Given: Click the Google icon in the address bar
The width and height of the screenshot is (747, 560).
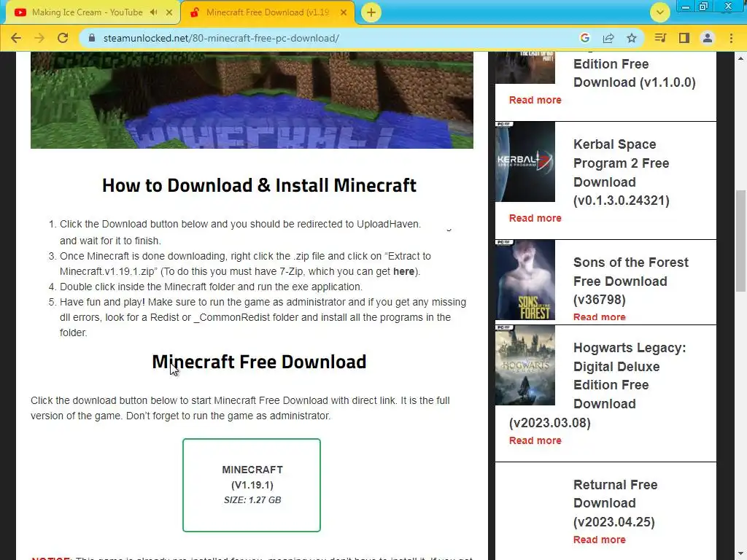Looking at the screenshot, I should point(585,38).
